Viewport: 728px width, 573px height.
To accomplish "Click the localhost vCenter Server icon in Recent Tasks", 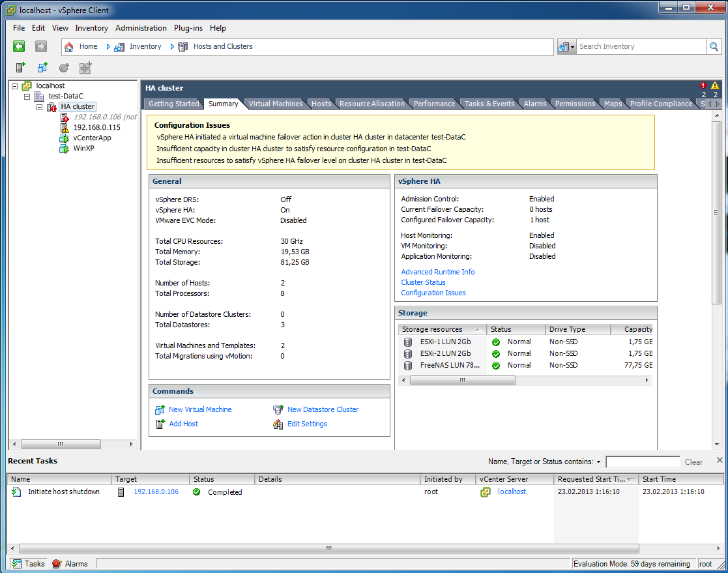I will [485, 492].
